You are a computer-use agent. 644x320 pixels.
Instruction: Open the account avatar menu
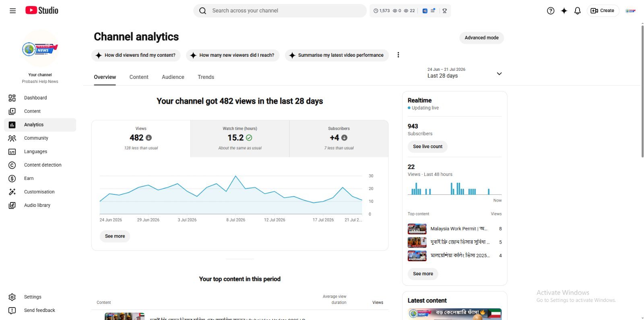coord(630,11)
